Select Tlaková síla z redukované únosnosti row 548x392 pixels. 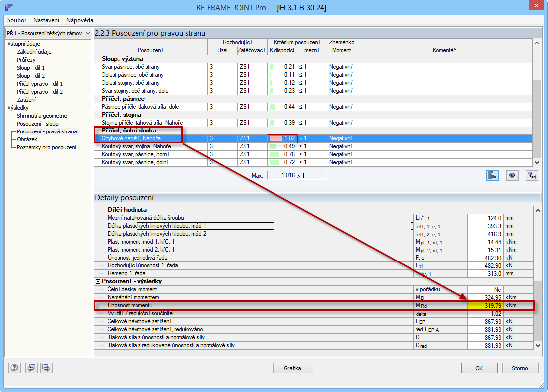[x=313, y=345]
